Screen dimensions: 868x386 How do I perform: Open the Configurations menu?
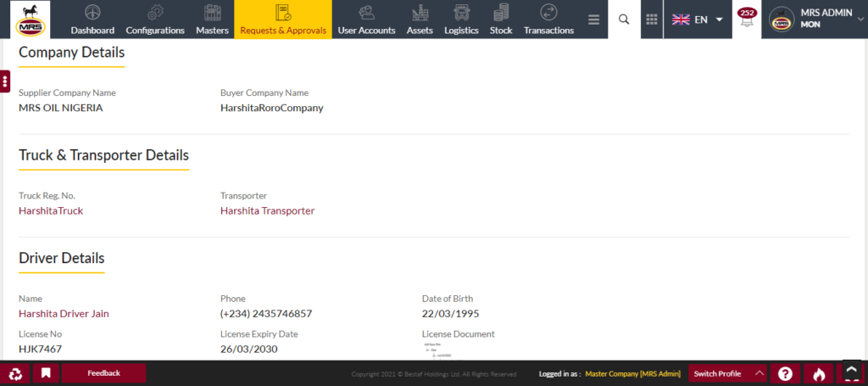click(155, 20)
